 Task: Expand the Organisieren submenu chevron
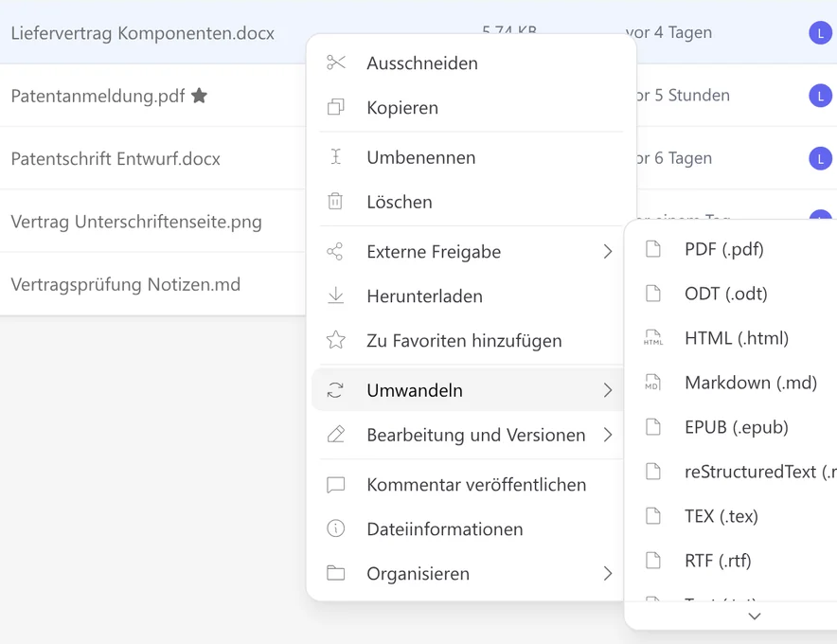(608, 574)
